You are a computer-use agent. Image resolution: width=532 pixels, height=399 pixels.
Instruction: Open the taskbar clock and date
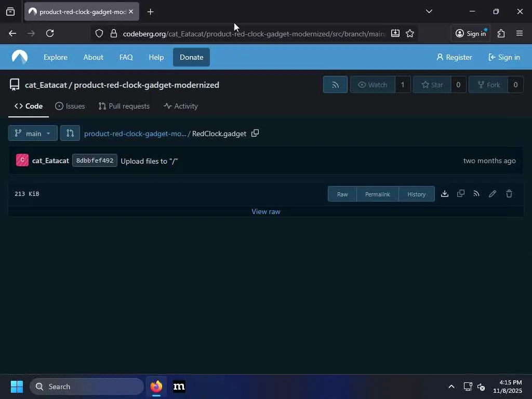(507, 387)
